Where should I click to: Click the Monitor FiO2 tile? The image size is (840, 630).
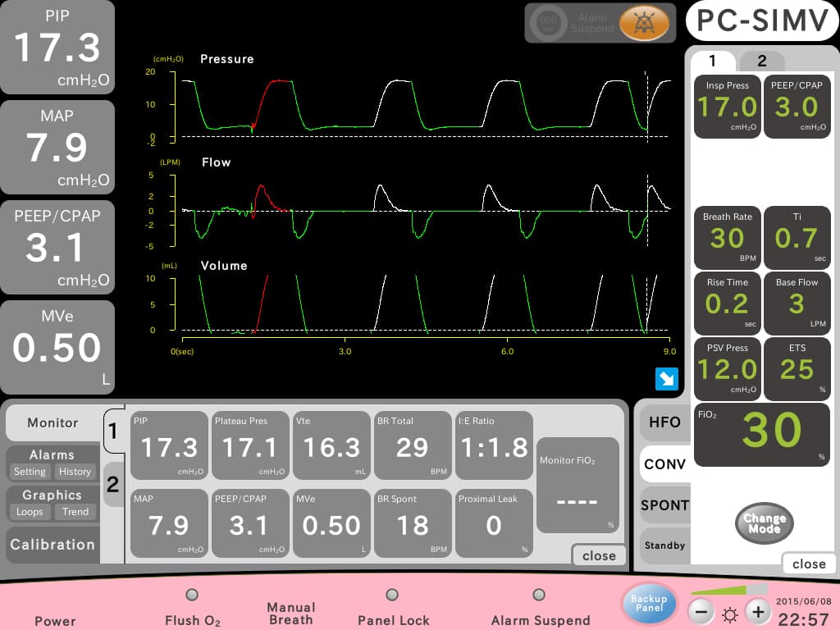point(577,486)
